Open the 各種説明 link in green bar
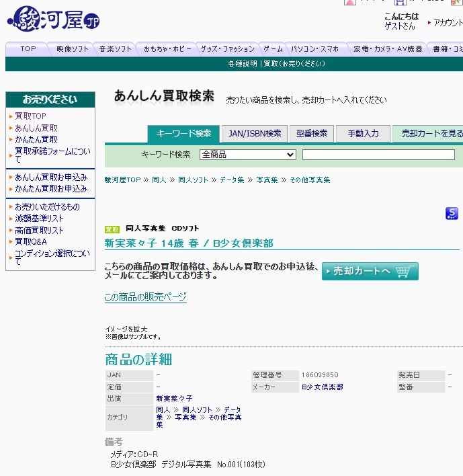Screen dimensions: 463x476 [243, 64]
